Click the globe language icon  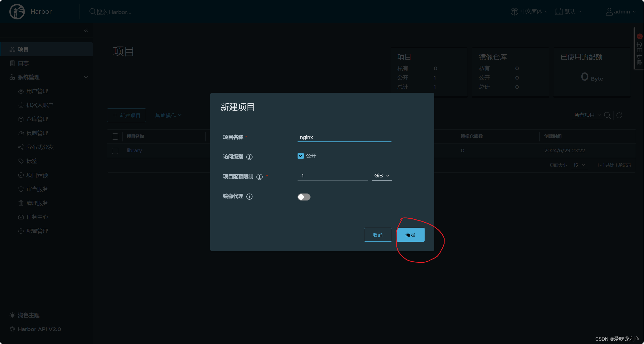tap(514, 12)
